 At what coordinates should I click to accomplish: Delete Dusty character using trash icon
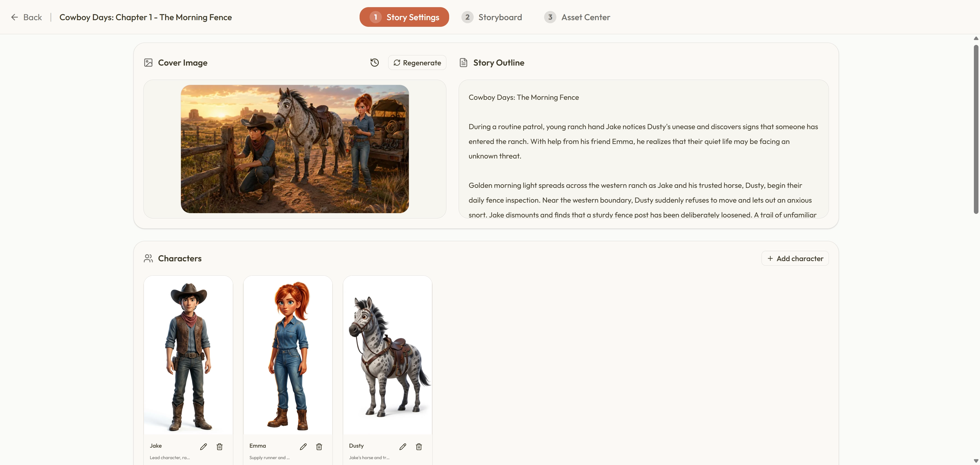419,447
